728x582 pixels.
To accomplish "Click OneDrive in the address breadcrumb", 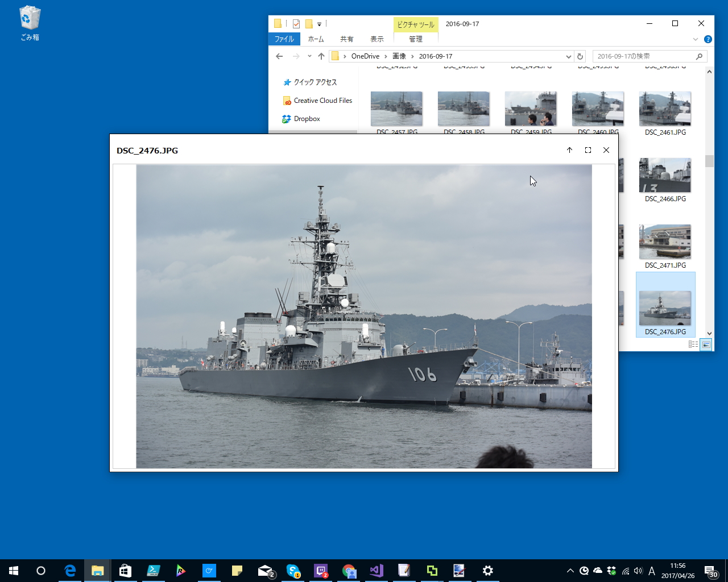I will pos(365,56).
